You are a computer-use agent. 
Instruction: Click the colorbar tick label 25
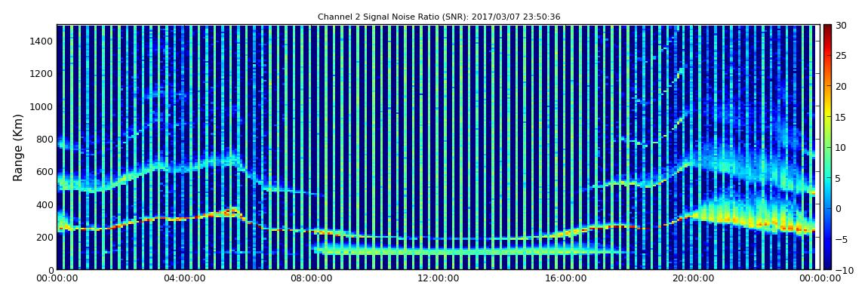[x=842, y=55]
